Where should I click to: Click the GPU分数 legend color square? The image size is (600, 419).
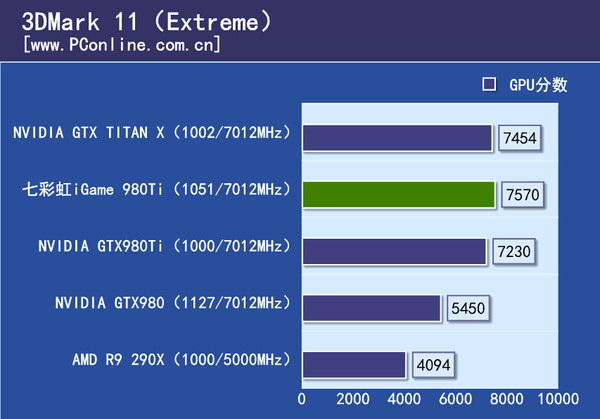pyautogui.click(x=489, y=84)
